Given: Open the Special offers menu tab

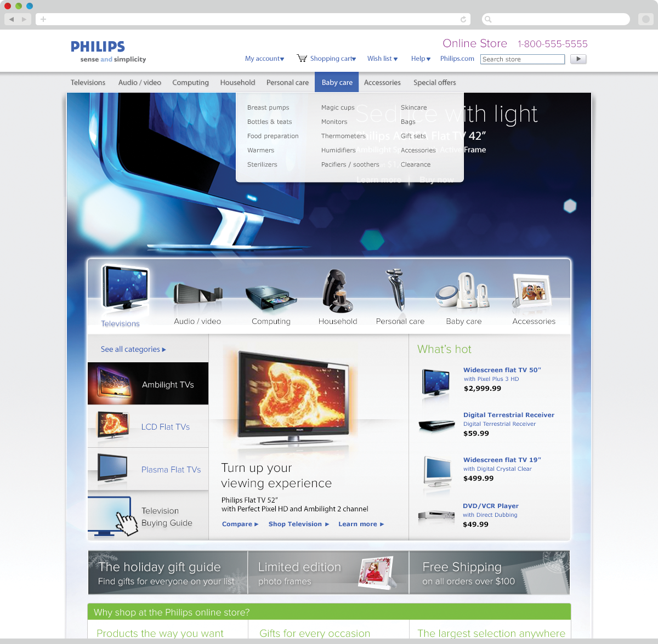Looking at the screenshot, I should click(434, 82).
